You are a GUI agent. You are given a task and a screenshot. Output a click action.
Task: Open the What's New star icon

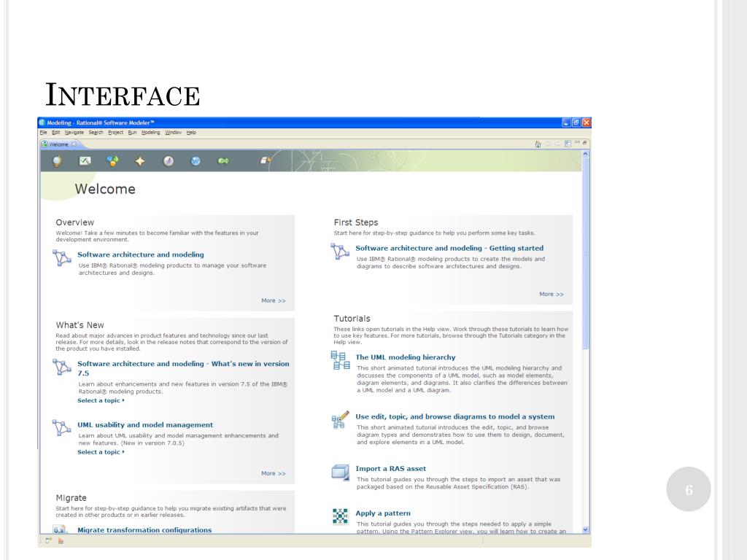(140, 161)
